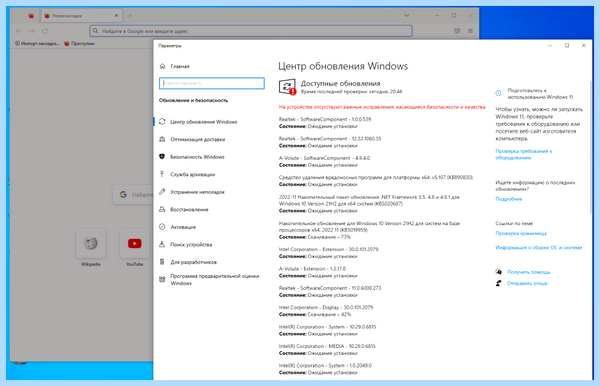Image resolution: width=600 pixels, height=386 pixels.
Task: Click the Оптимизация доставки icon
Action: [162, 139]
